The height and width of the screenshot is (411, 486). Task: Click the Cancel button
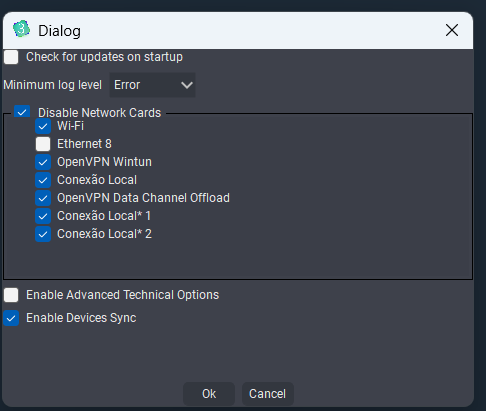(x=268, y=394)
